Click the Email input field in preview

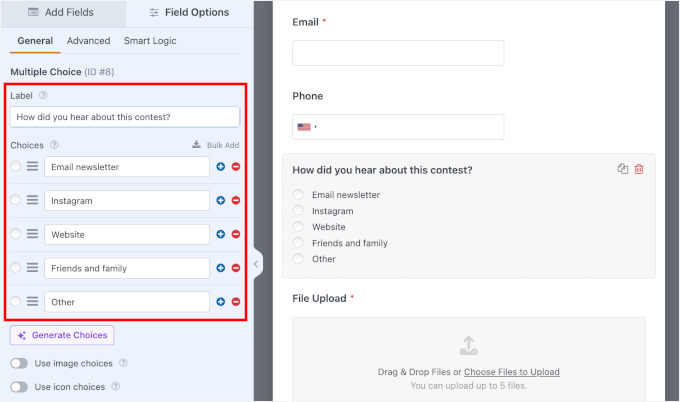tap(398, 53)
